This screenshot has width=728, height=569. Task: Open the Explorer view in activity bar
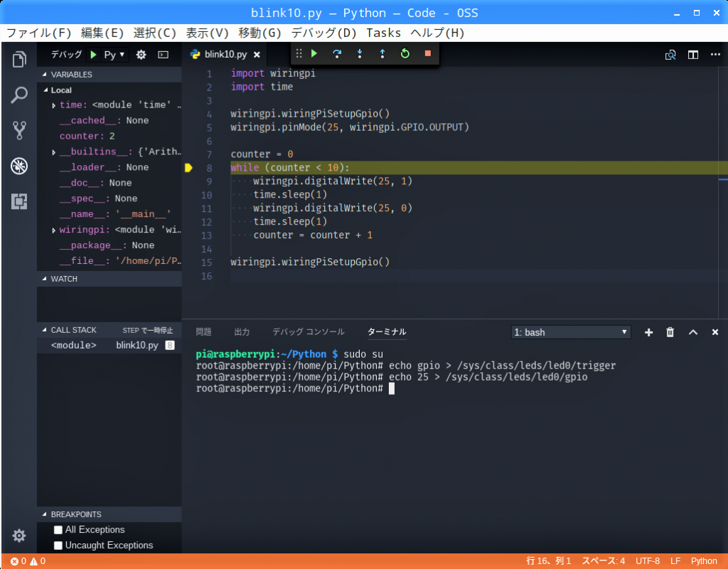click(19, 60)
